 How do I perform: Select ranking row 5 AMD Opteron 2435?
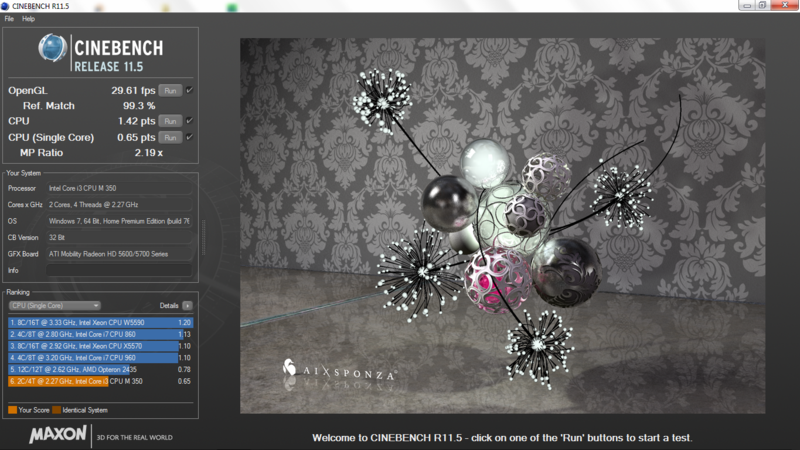pos(101,369)
